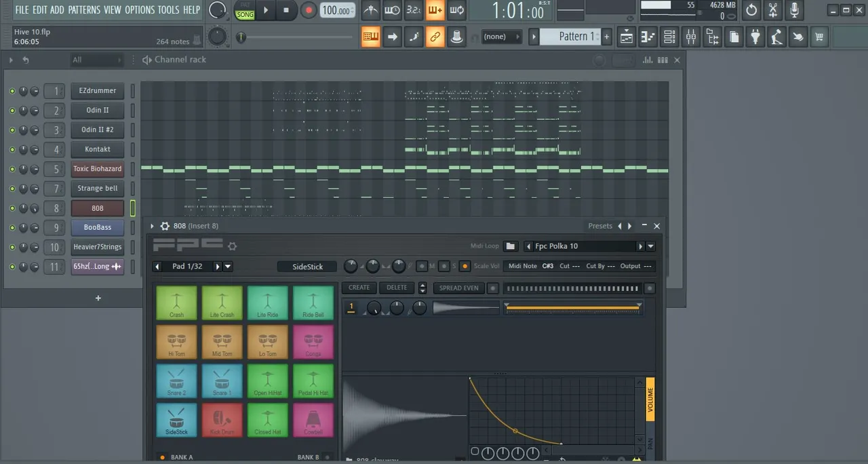Open the channel rack view icon
This screenshot has width=868, height=464.
coord(669,37)
